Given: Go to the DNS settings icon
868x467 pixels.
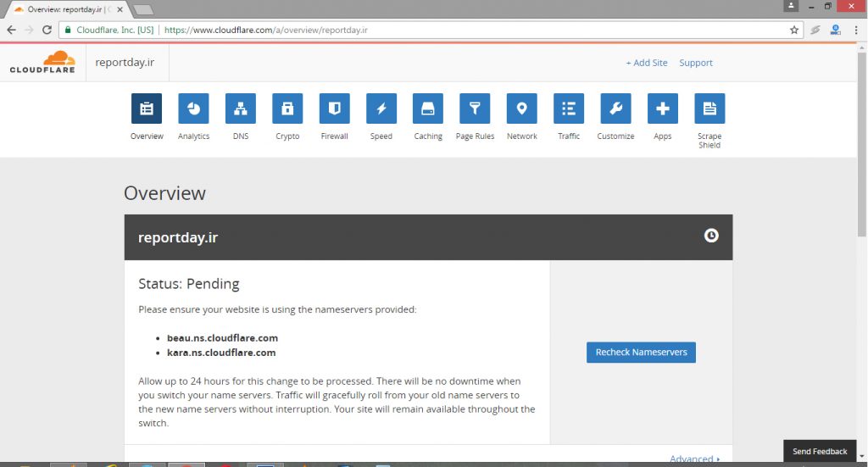Looking at the screenshot, I should click(x=241, y=108).
